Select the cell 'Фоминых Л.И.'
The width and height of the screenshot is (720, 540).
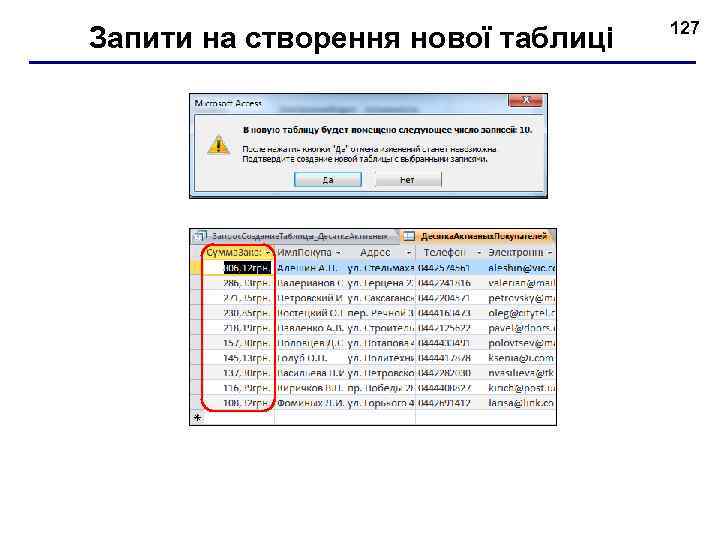310,403
